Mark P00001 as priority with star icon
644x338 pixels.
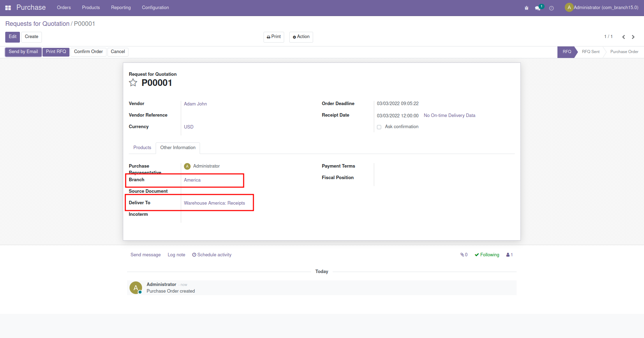(x=133, y=83)
